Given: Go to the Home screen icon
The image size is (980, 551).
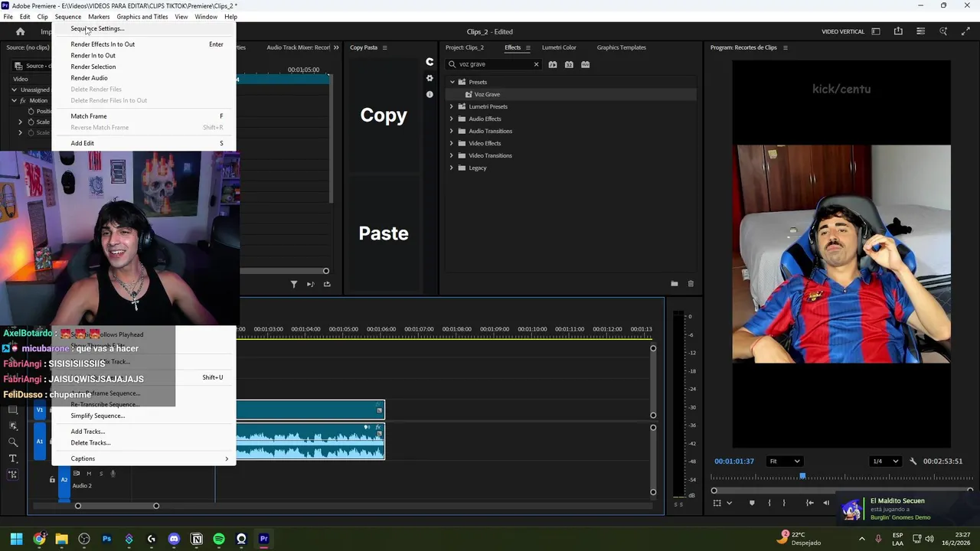Looking at the screenshot, I should coord(21,31).
